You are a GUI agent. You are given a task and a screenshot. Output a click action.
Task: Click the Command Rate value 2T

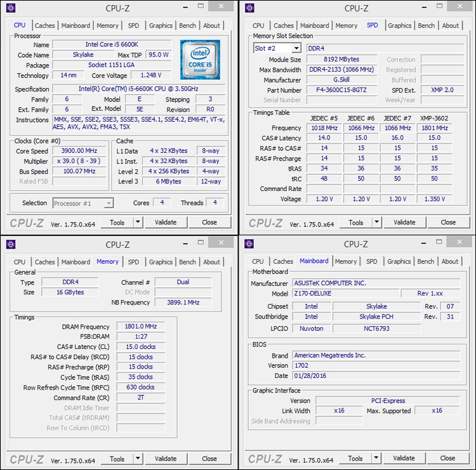[141, 397]
